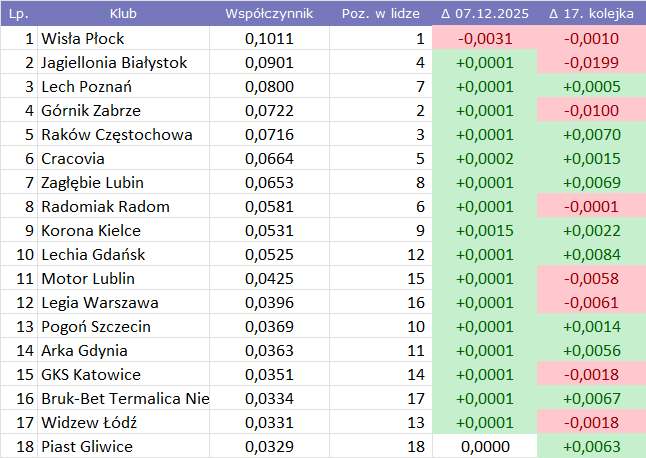
Task: Click the Δ 17. kolejka header
Action: (591, 14)
